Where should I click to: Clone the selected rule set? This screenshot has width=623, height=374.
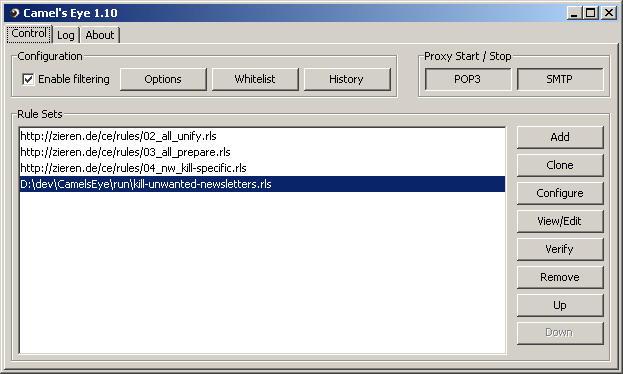click(x=560, y=165)
